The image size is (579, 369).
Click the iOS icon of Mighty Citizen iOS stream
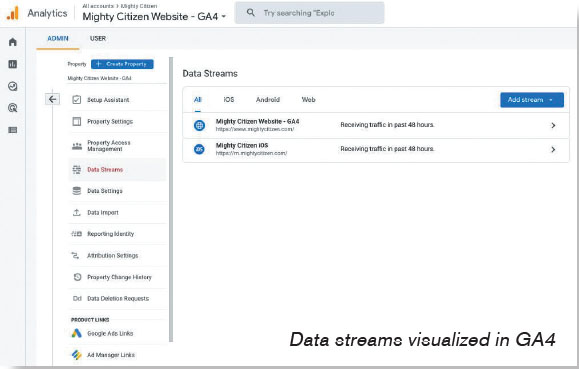[199, 149]
